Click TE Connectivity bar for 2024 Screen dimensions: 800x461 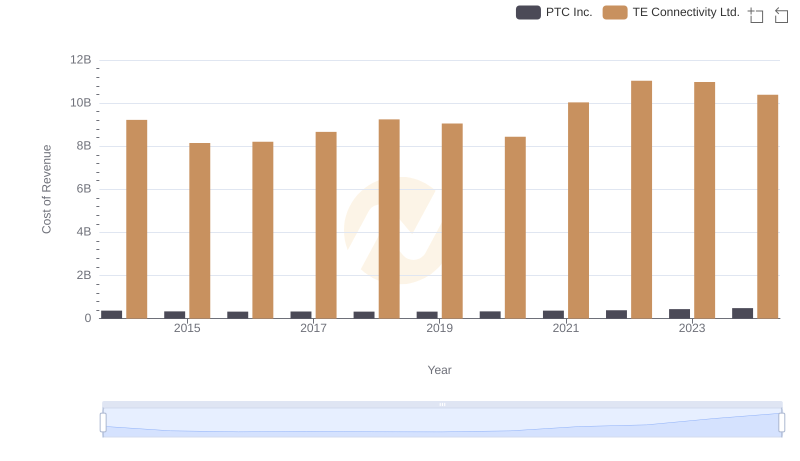tap(767, 207)
